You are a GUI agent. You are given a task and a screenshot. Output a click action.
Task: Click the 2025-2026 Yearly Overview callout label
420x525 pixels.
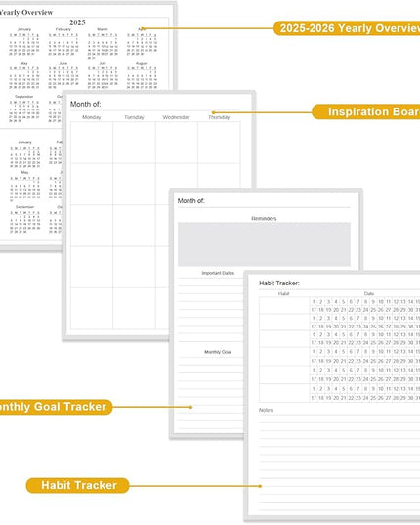[347, 28]
